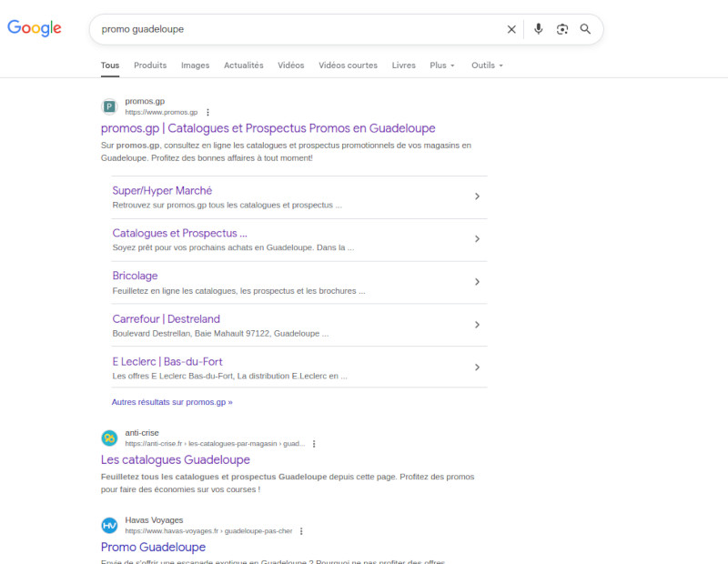Click the Havas Voyages favicon
Image resolution: width=728 pixels, height=564 pixels.
(x=109, y=526)
